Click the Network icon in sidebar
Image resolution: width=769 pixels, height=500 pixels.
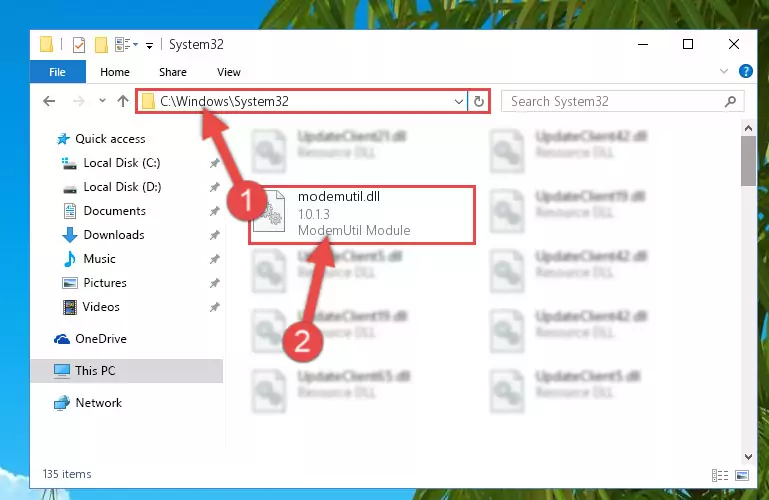pyautogui.click(x=62, y=403)
